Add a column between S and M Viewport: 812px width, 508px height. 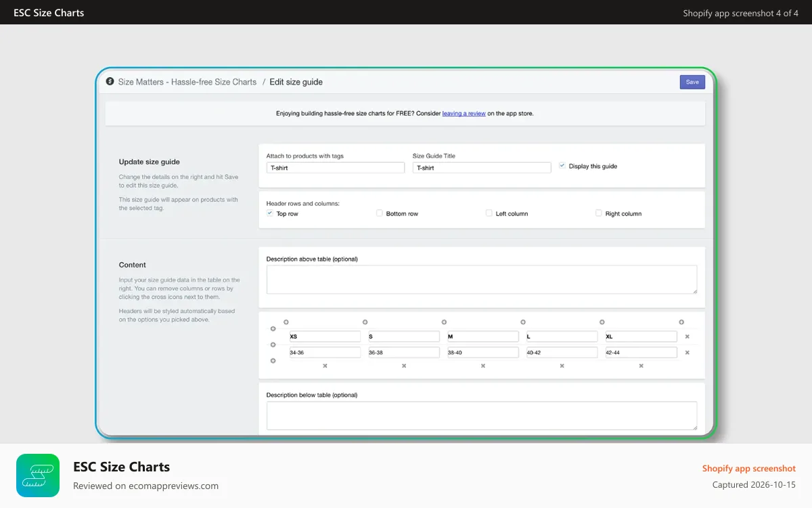[x=444, y=322]
